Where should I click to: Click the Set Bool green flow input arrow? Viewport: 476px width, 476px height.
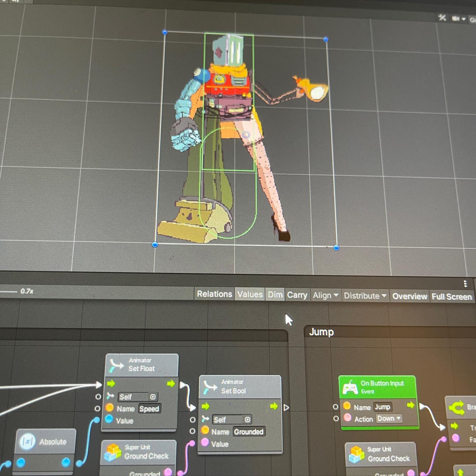coord(206,406)
